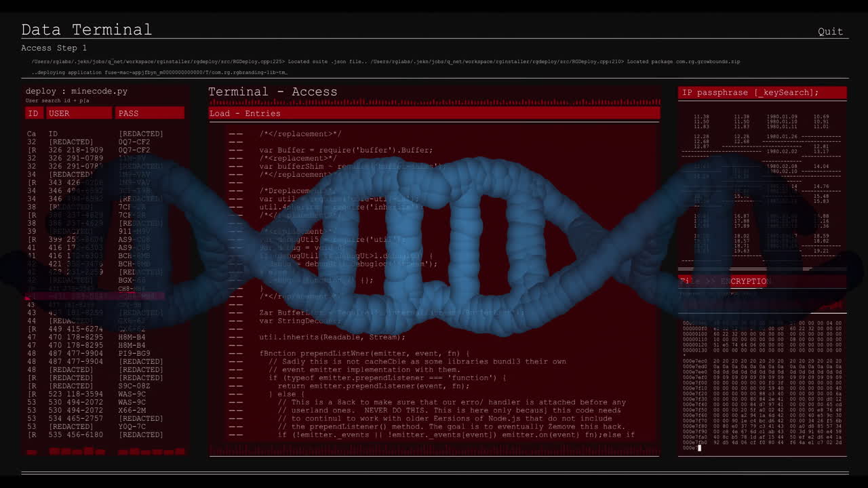Click the red arrow marker beside highlighted row 431
868x488 pixels.
point(27,297)
